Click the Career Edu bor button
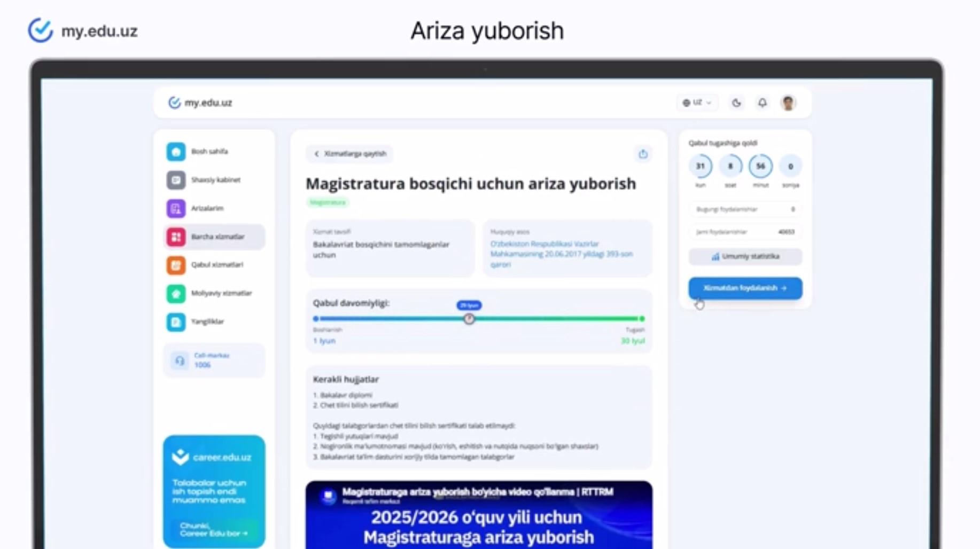980x549 pixels. tap(214, 529)
